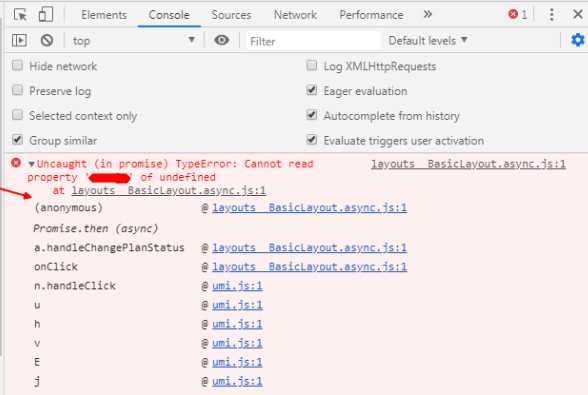Focus the Filter input field

pos(313,41)
